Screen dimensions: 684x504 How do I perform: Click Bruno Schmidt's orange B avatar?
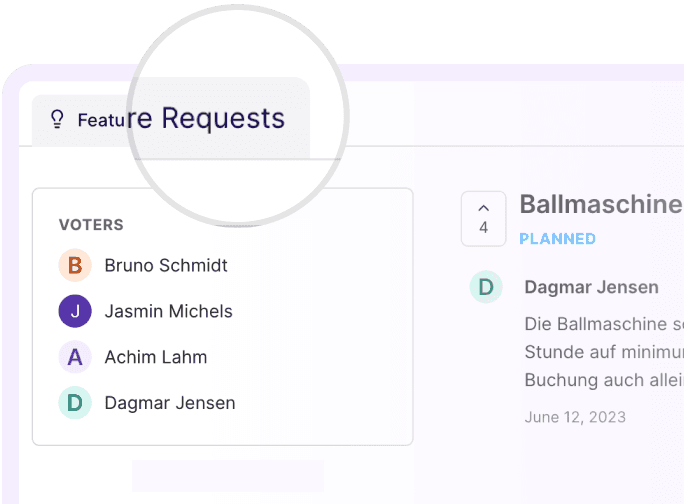pyautogui.click(x=75, y=265)
